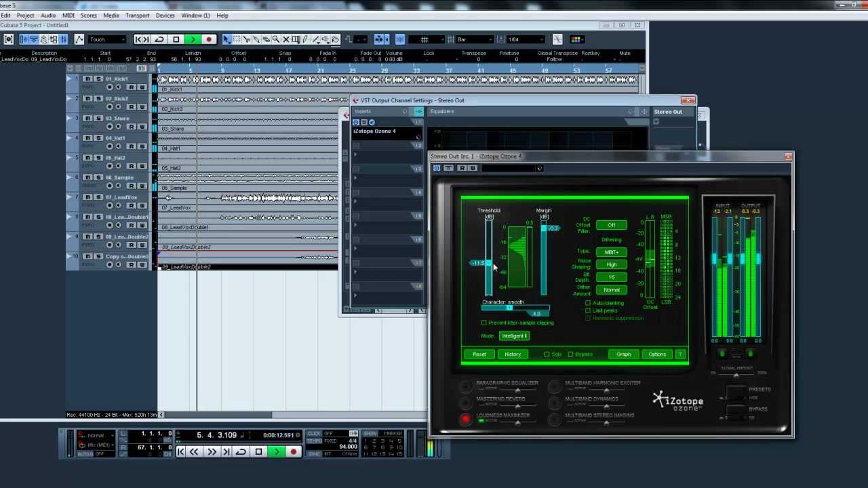The height and width of the screenshot is (488, 868).
Task: Select the Range Selection tool
Action: coord(237,39)
